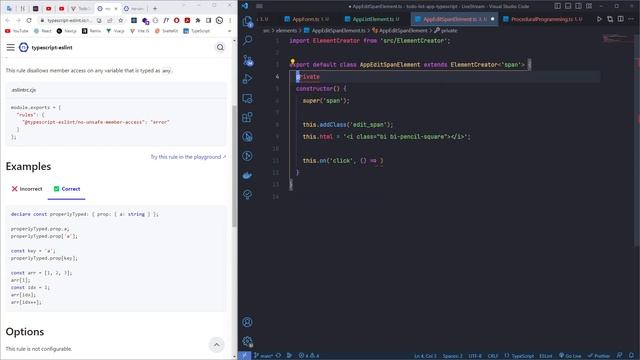Open Next.js bookmark
Image resolution: width=640 pixels, height=360 pixels.
point(67,31)
